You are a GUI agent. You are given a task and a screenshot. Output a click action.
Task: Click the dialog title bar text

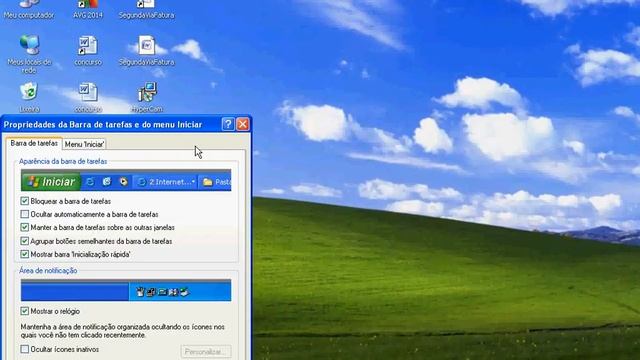point(103,124)
